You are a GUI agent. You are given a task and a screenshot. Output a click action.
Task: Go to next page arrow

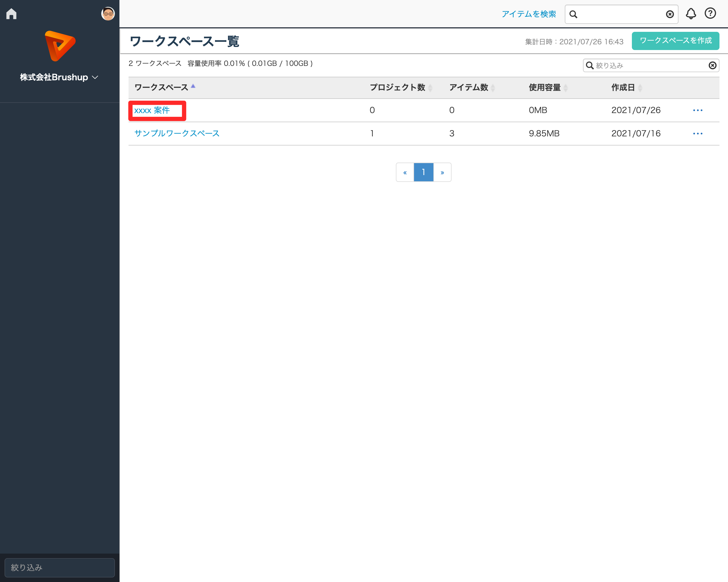442,172
